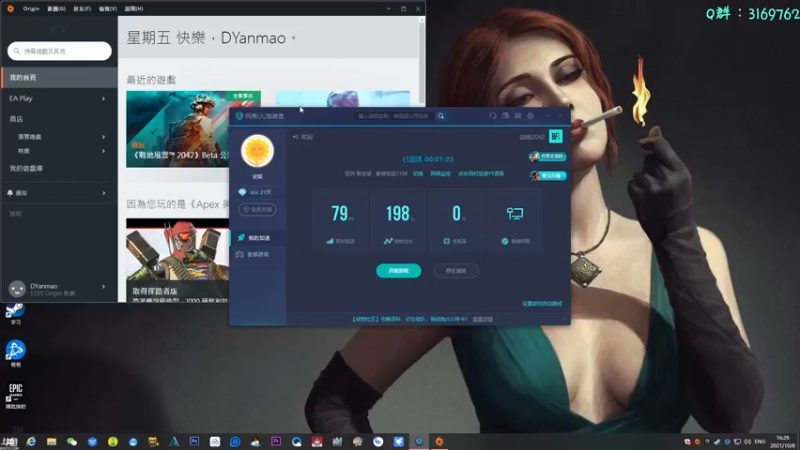The width and height of the screenshot is (800, 450).
Task: Click the status dot beside DYanmao greeting
Action: (293, 38)
